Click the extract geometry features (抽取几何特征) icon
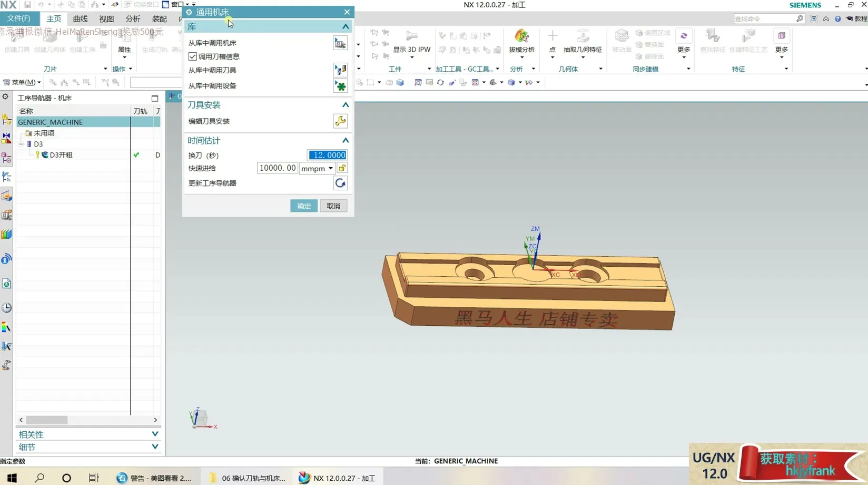 pos(583,41)
